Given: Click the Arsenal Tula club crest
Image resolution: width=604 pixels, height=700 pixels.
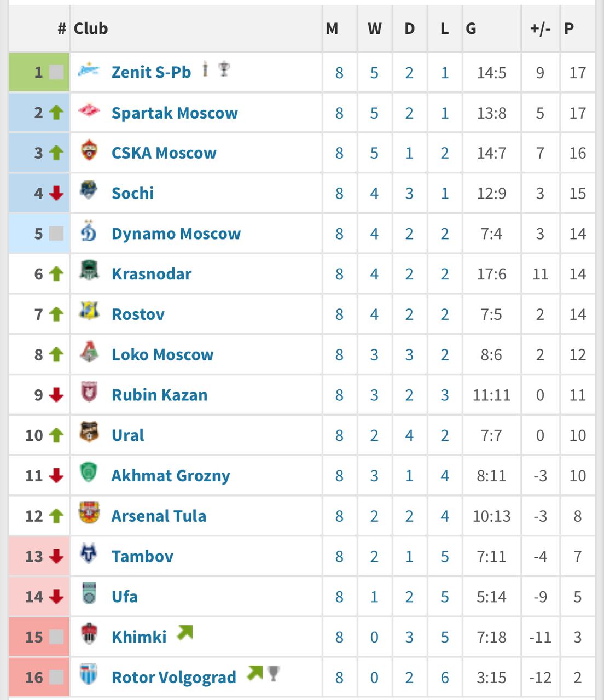Looking at the screenshot, I should coord(89,515).
